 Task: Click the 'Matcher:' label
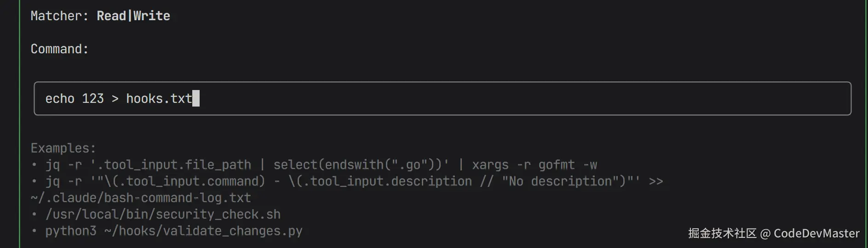(x=59, y=16)
